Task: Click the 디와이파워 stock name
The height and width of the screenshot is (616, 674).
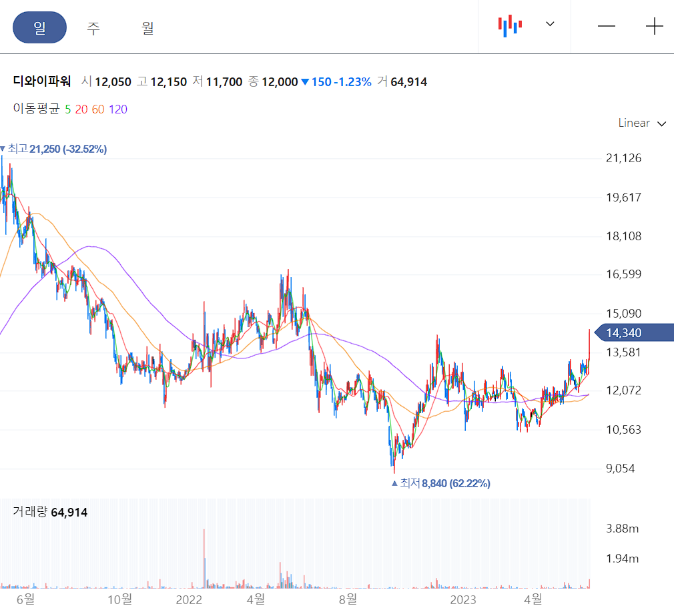Action: (x=41, y=81)
